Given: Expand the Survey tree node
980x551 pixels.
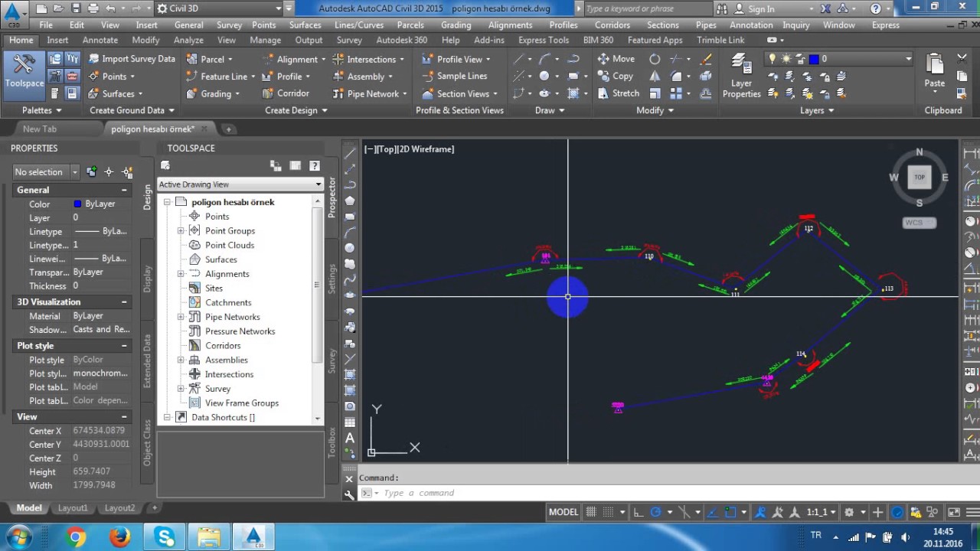Looking at the screenshot, I should click(181, 389).
